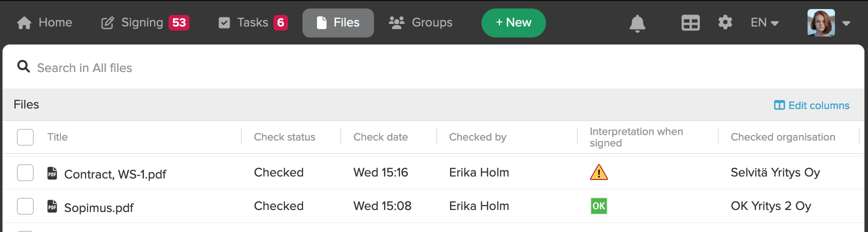Open the settings gear icon
The height and width of the screenshot is (232, 868).
(725, 22)
